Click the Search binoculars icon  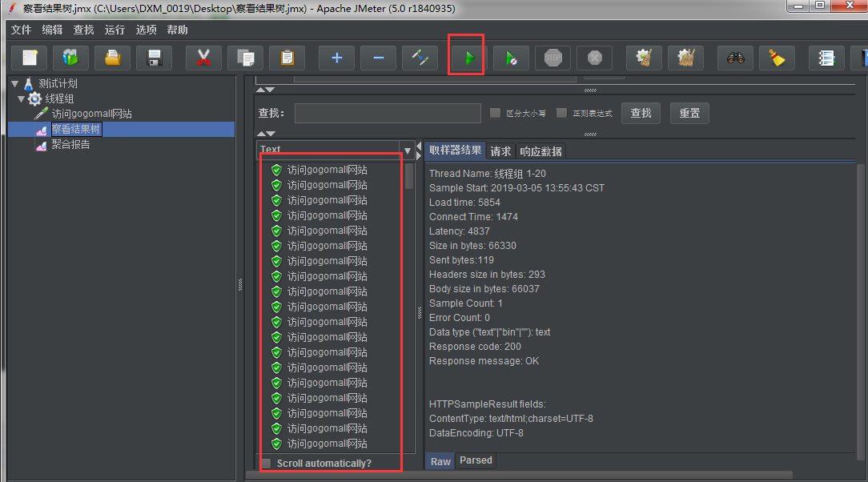(x=735, y=58)
